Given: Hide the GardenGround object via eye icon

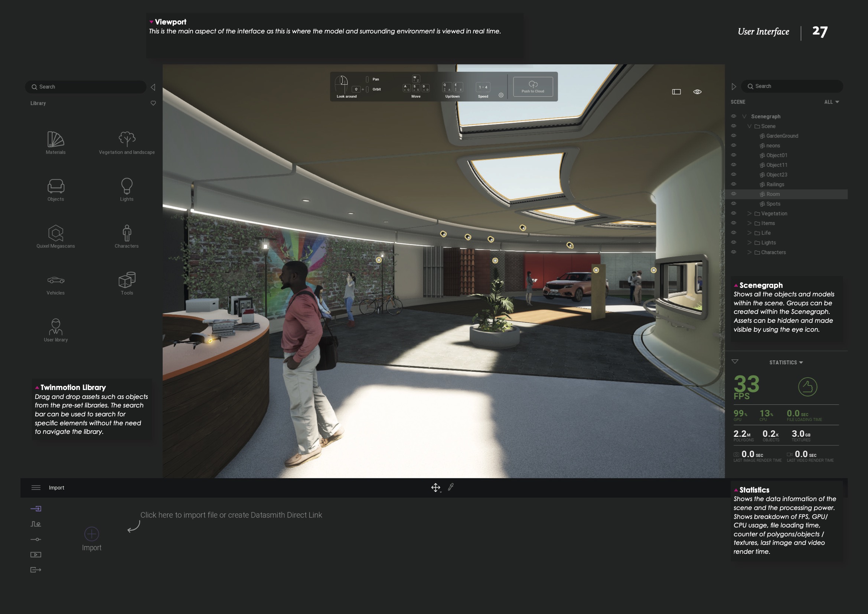Looking at the screenshot, I should pyautogui.click(x=733, y=136).
